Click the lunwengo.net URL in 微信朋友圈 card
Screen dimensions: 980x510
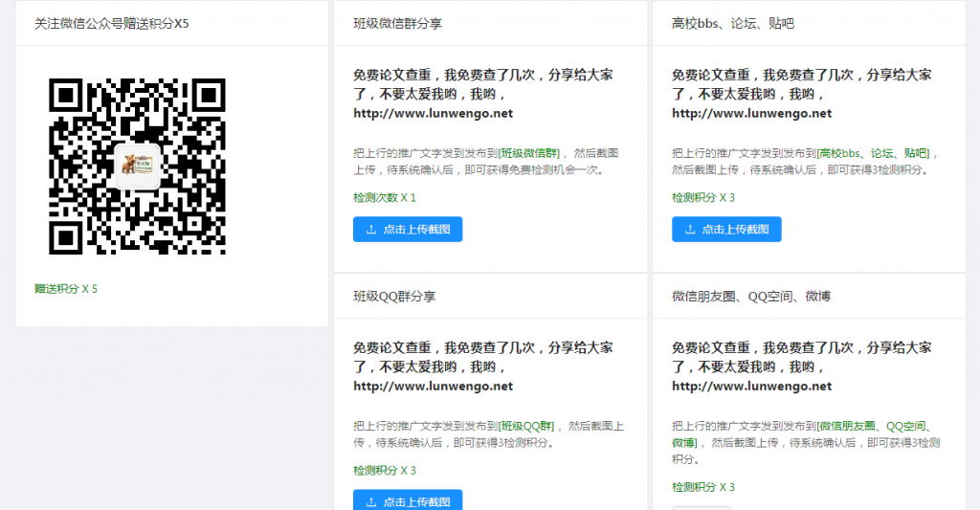point(752,386)
